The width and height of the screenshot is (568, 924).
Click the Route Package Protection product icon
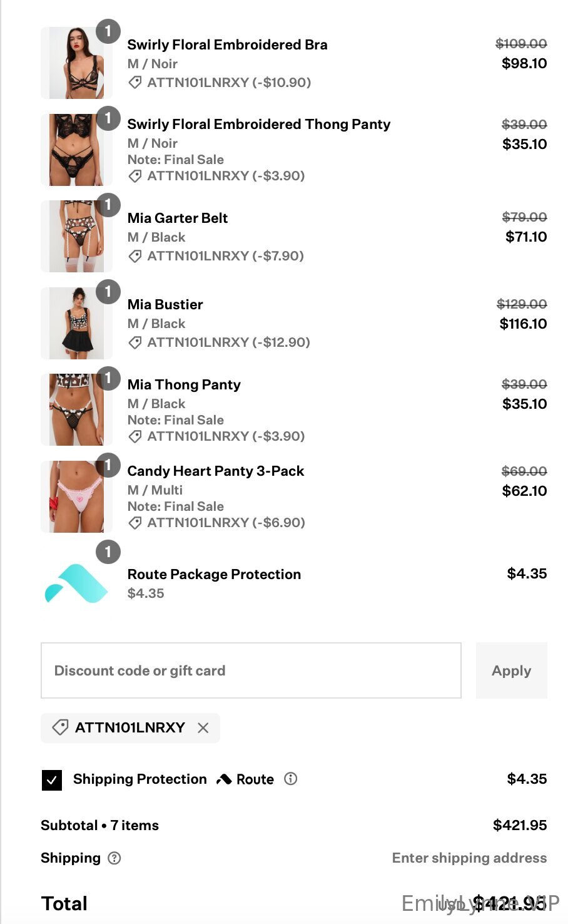pos(76,583)
